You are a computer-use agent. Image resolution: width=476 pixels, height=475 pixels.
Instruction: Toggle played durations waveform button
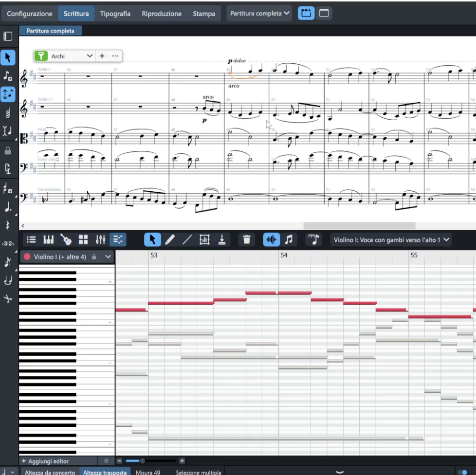272,239
